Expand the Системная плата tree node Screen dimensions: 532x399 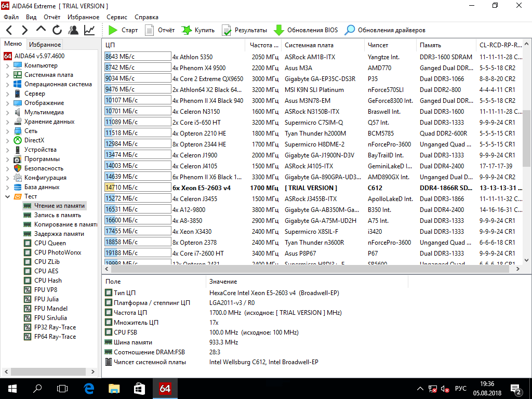[7, 75]
